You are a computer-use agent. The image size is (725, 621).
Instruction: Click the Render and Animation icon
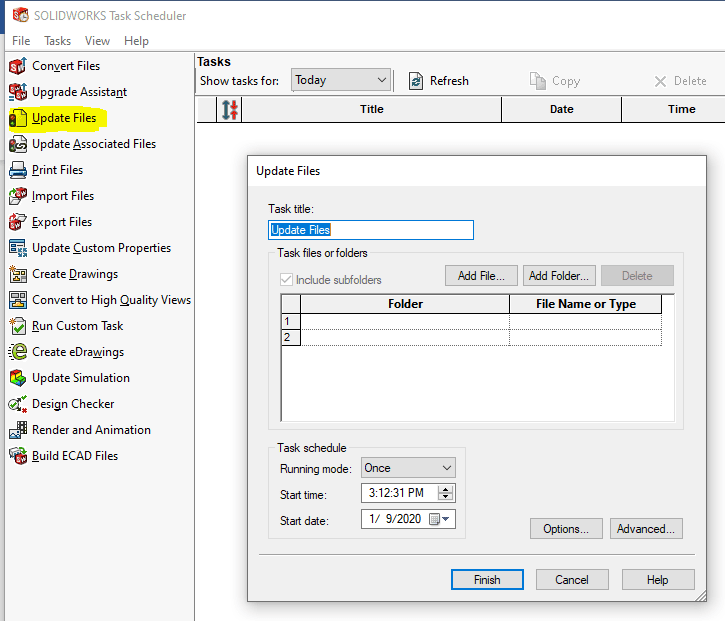[x=18, y=430]
